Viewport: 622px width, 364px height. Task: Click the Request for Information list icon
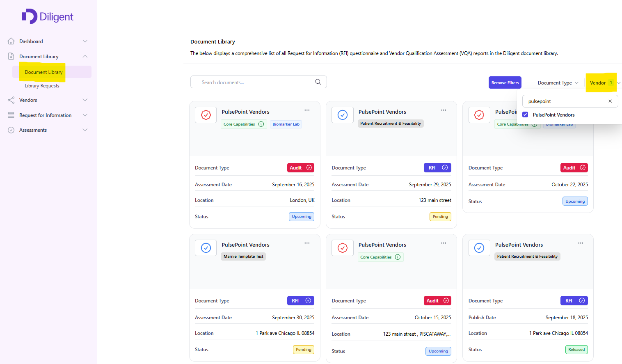click(11, 115)
